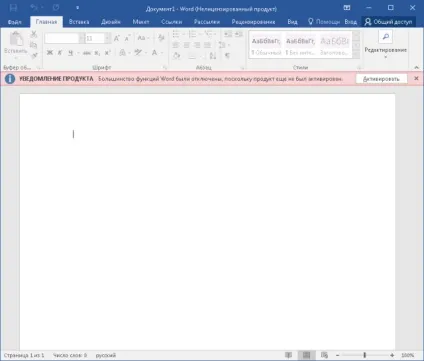Click the Copy icon in the clipboard group
This screenshot has height=361, width=424.
pyautogui.click(x=34, y=45)
